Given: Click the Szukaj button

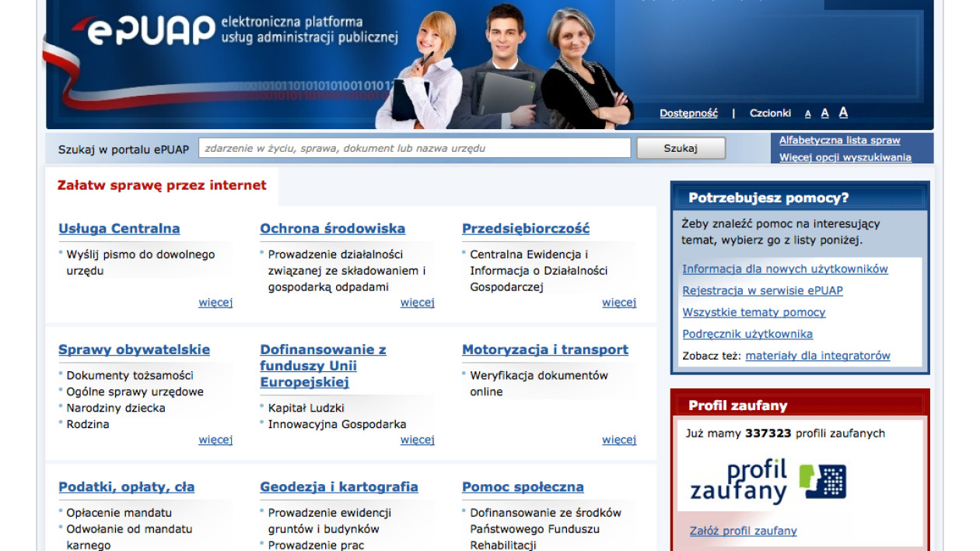Looking at the screenshot, I should pos(681,148).
